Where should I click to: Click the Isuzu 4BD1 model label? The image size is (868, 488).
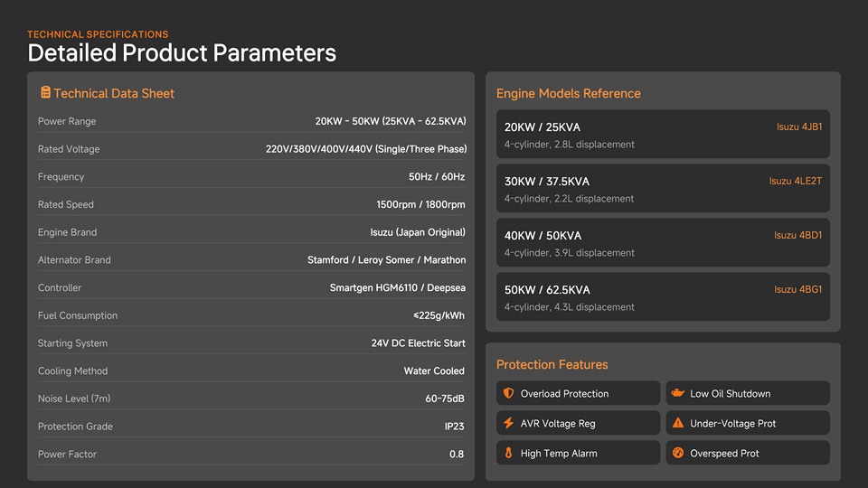797,236
